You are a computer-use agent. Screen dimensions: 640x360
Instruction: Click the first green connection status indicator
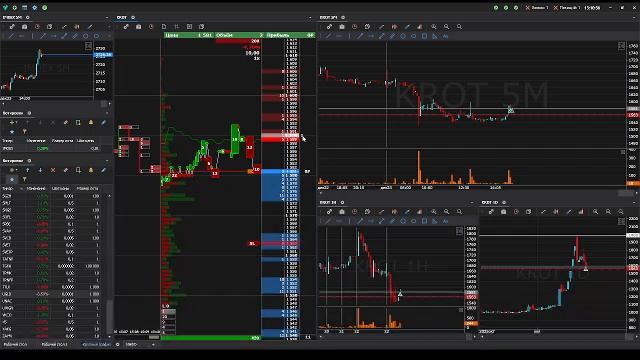tap(496, 7)
